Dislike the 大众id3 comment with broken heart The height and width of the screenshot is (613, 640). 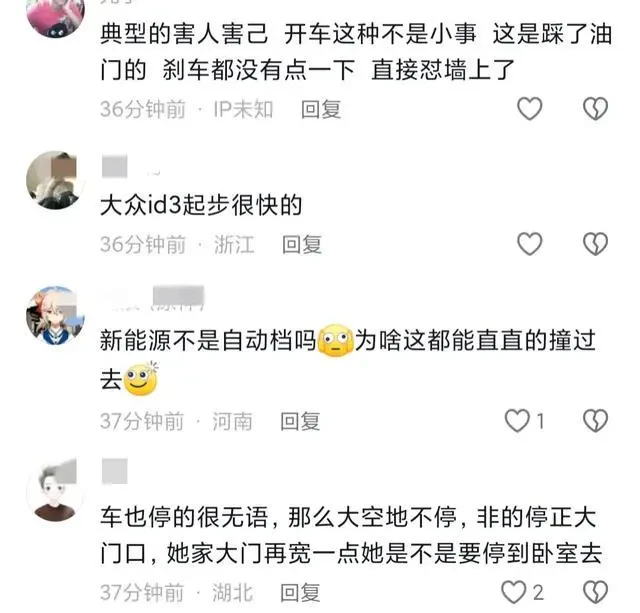pyautogui.click(x=596, y=244)
